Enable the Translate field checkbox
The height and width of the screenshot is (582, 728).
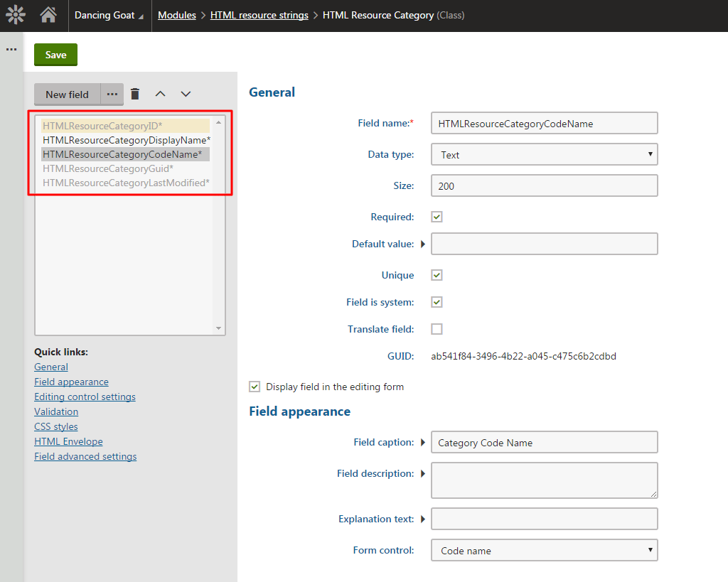[437, 328]
